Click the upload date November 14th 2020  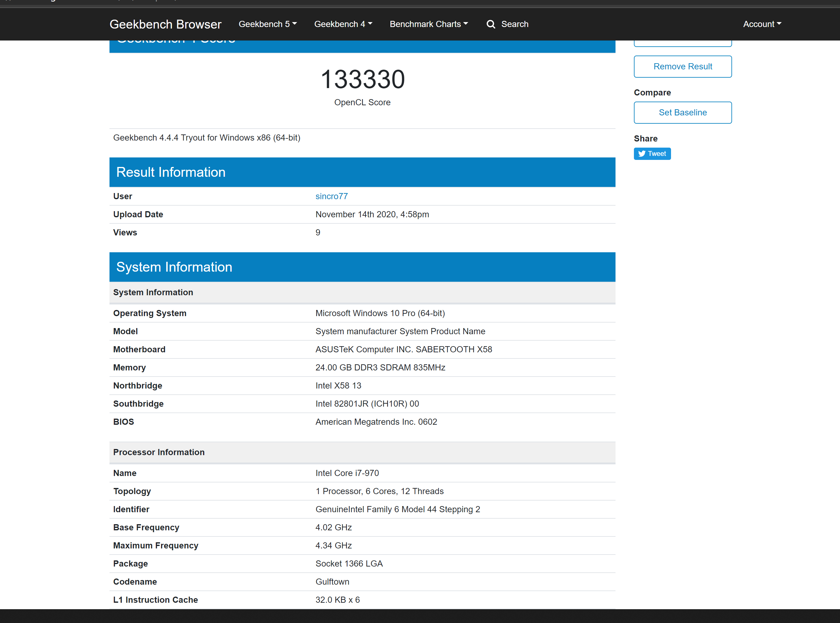(x=372, y=214)
